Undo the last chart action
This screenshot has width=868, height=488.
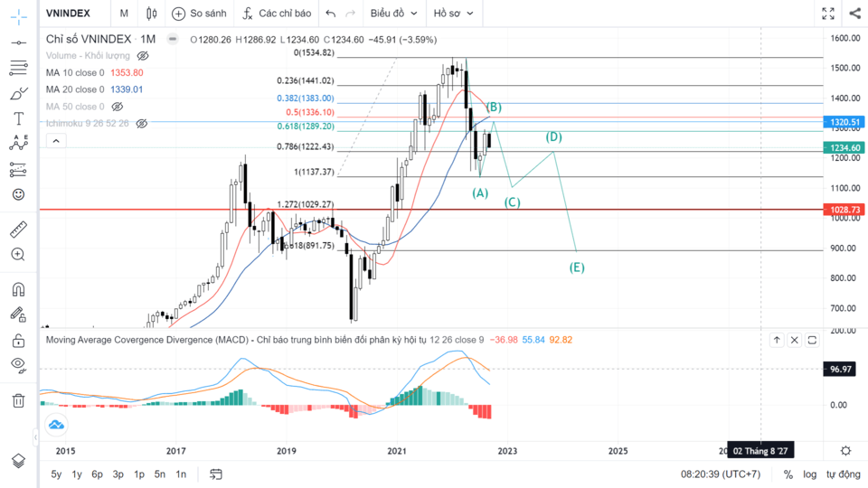pos(331,14)
